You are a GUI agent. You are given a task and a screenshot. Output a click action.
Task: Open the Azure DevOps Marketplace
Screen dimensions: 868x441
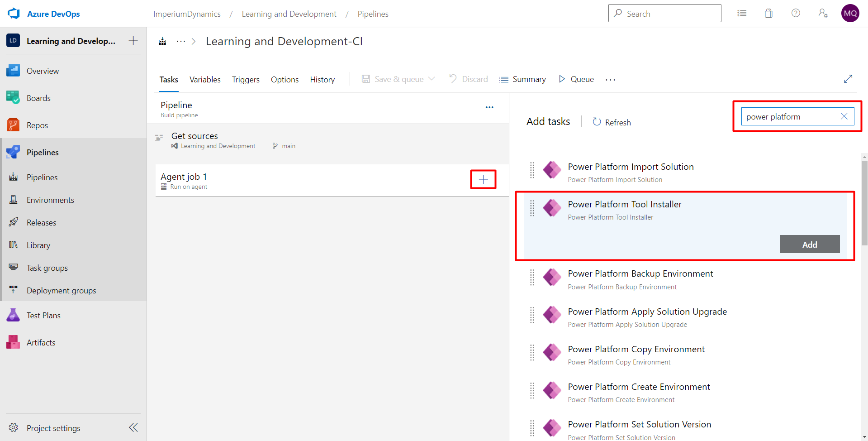(x=768, y=13)
